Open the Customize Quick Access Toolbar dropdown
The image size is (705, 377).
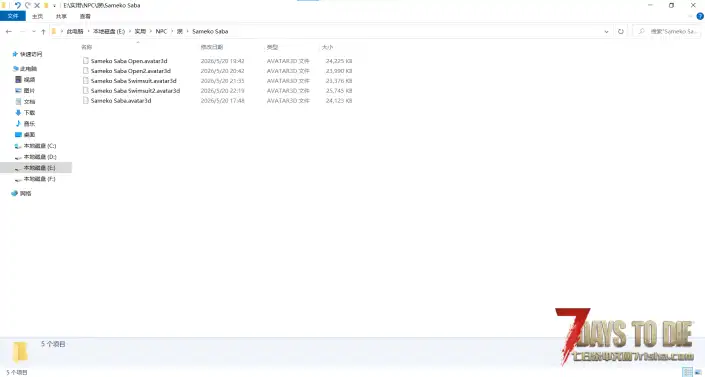[54, 6]
